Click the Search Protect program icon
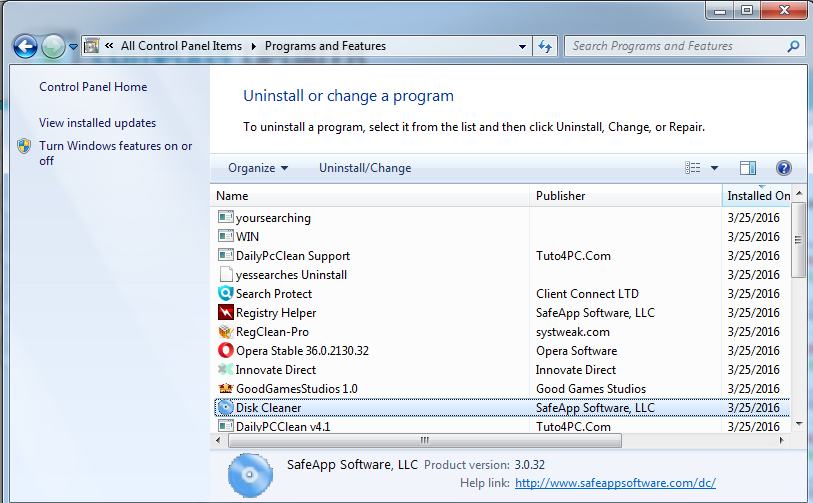The width and height of the screenshot is (813, 503). coord(225,294)
